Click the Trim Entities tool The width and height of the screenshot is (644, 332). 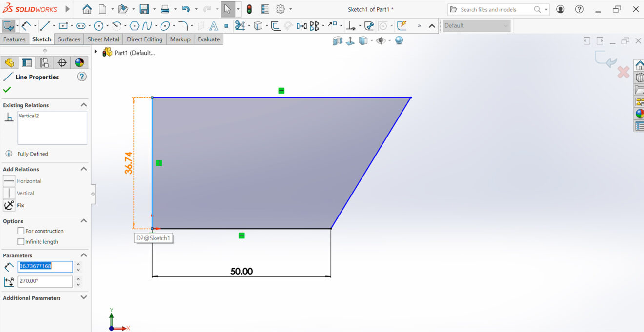click(240, 26)
